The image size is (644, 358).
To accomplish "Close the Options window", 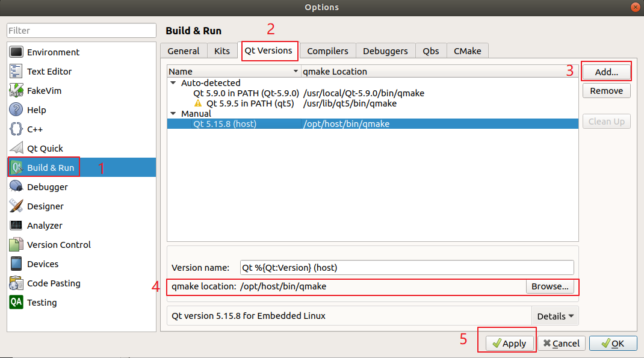I will pos(636,7).
